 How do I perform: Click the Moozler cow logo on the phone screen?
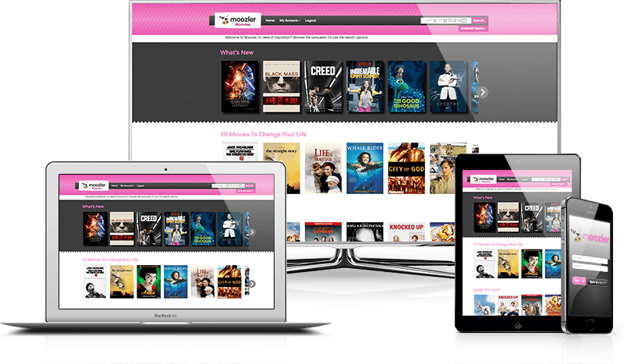pyautogui.click(x=576, y=235)
